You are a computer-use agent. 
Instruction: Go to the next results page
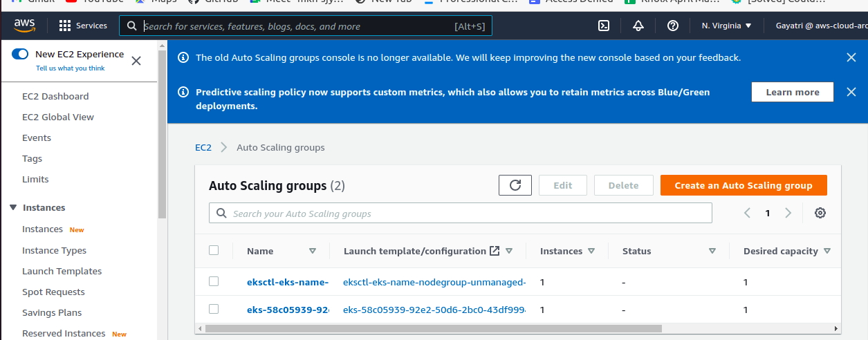788,213
